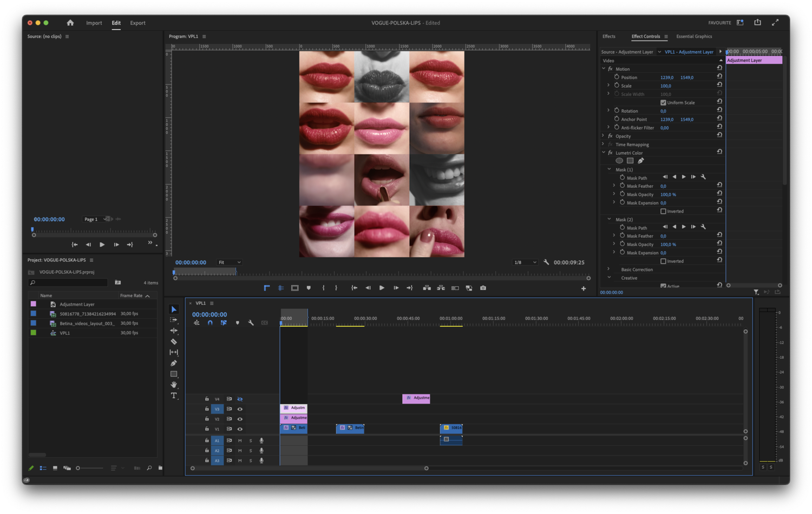Select the Track Select Forward tool
Image resolution: width=812 pixels, height=514 pixels.
[174, 320]
